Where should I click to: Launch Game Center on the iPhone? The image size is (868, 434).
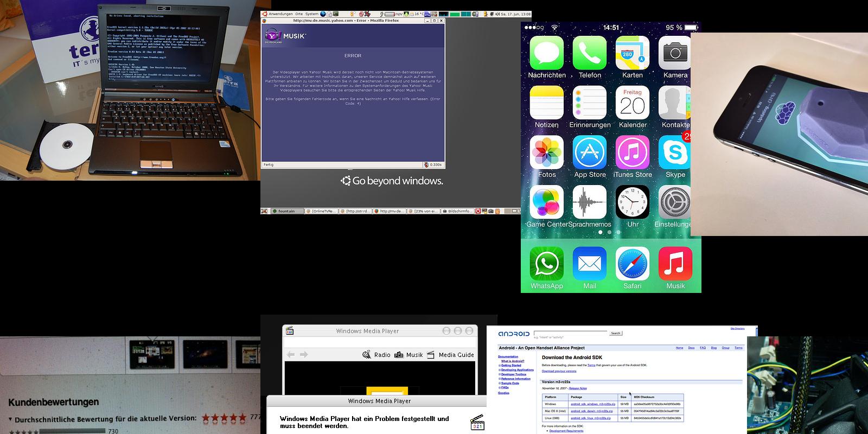[547, 202]
